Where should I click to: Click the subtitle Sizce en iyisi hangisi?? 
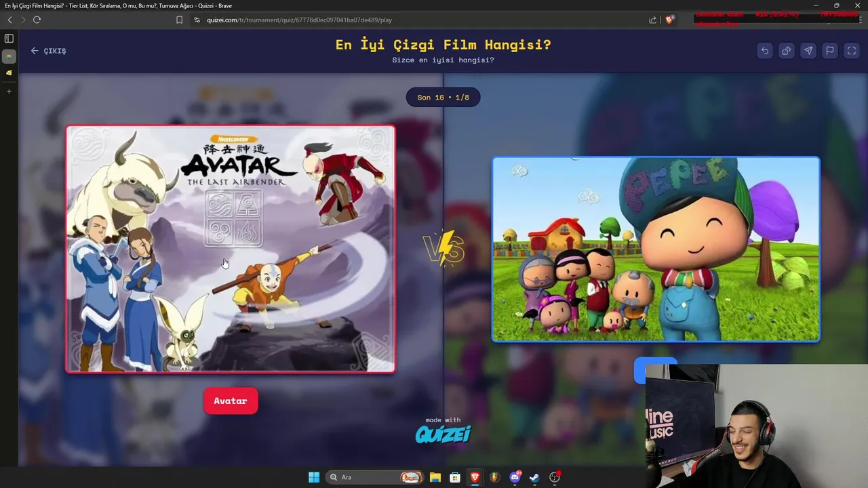pyautogui.click(x=443, y=60)
